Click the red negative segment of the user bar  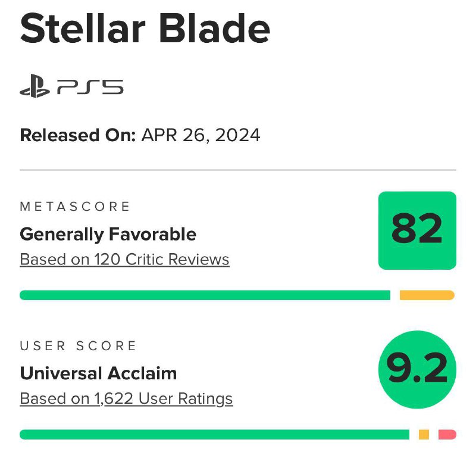pyautogui.click(x=447, y=435)
